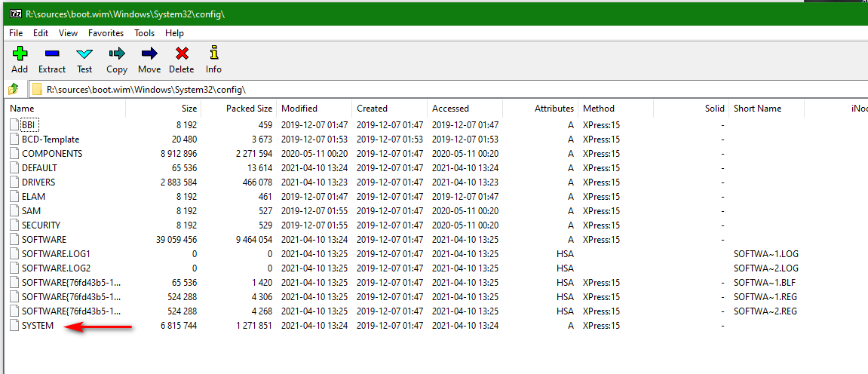The width and height of the screenshot is (868, 374).
Task: Click the Move arrow icon
Action: tap(149, 54)
